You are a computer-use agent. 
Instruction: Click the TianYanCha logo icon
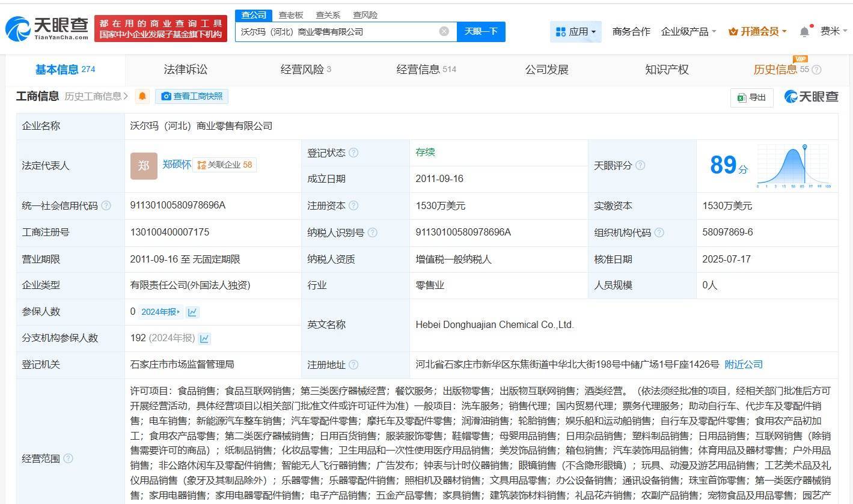click(x=18, y=28)
